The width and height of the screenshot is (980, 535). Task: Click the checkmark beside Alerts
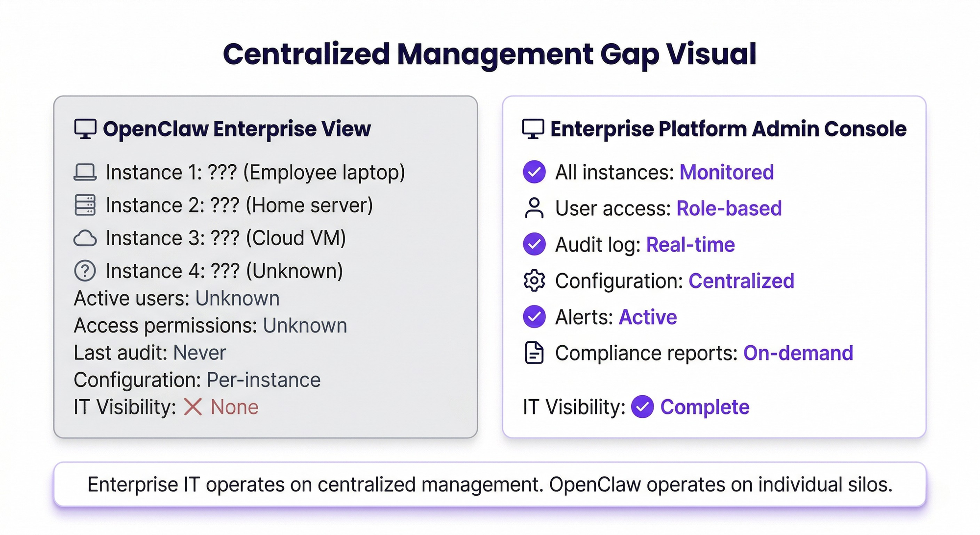pos(534,317)
